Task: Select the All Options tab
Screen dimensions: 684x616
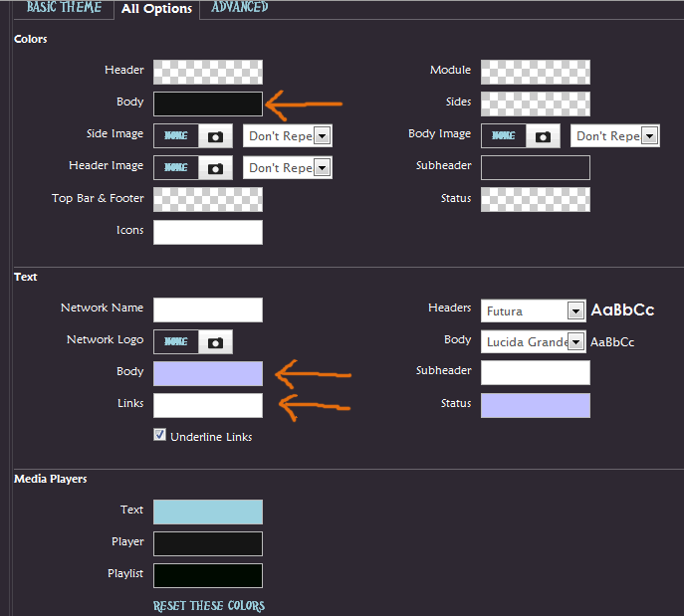Action: coord(156,9)
